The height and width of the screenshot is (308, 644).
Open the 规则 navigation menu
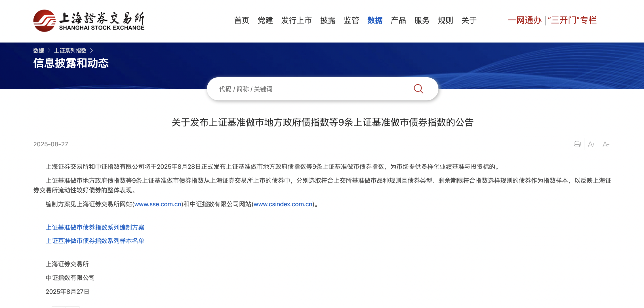pyautogui.click(x=445, y=20)
